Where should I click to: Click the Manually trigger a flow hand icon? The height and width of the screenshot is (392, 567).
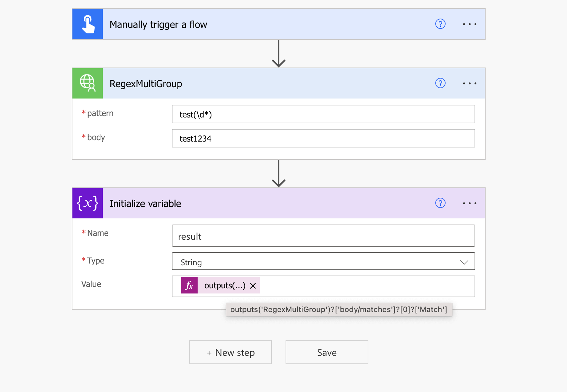point(88,24)
